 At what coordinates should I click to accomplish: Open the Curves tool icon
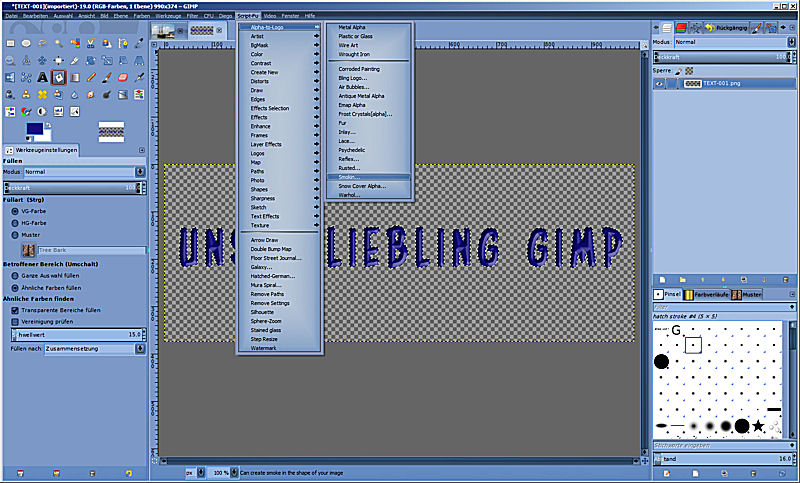tap(74, 111)
